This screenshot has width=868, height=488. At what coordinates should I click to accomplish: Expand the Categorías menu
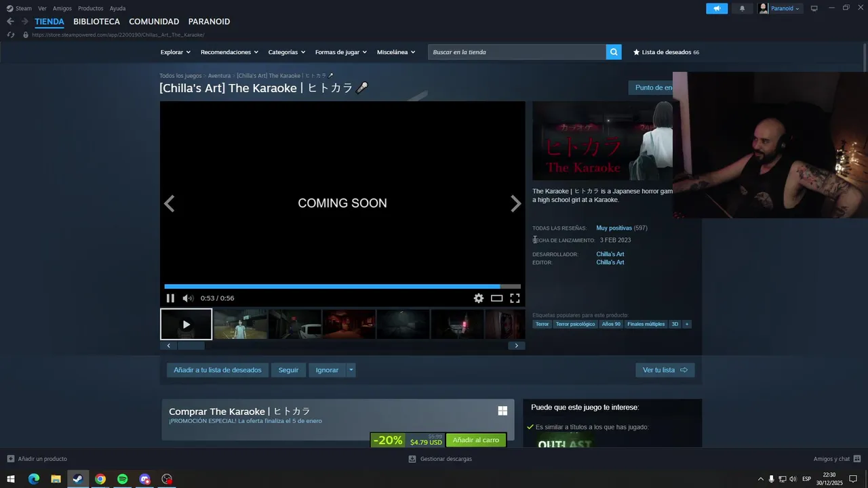[287, 52]
